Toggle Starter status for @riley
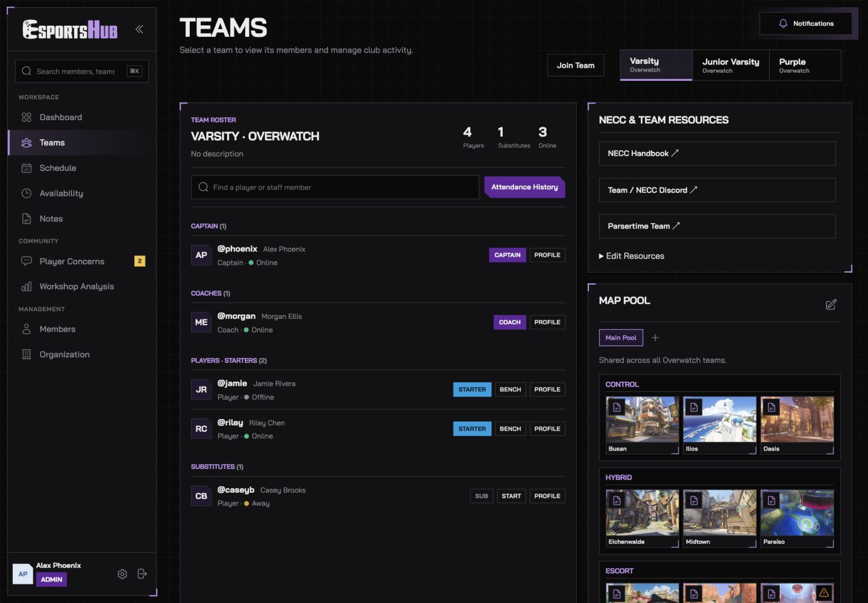The width and height of the screenshot is (868, 603). [472, 429]
